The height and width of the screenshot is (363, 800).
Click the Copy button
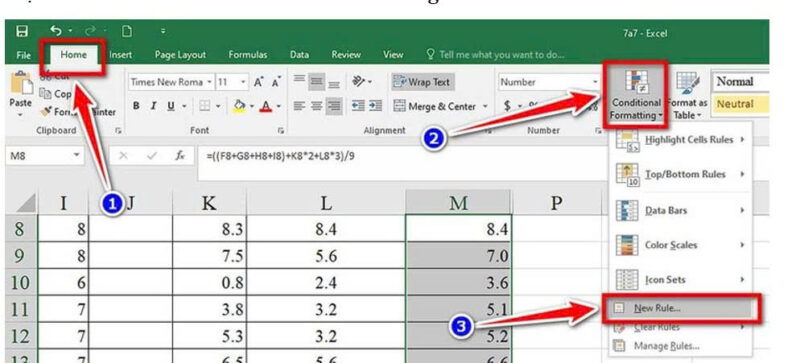(55, 94)
